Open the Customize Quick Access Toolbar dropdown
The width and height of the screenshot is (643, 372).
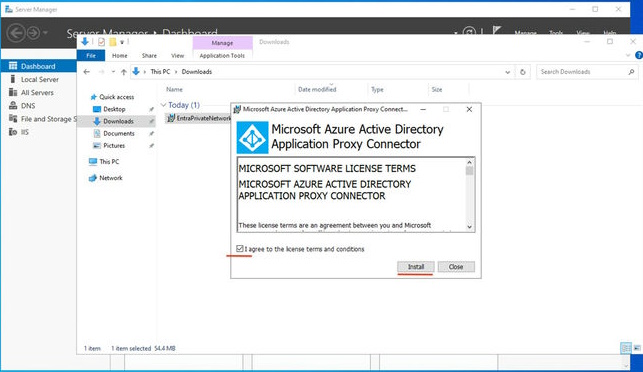point(122,42)
